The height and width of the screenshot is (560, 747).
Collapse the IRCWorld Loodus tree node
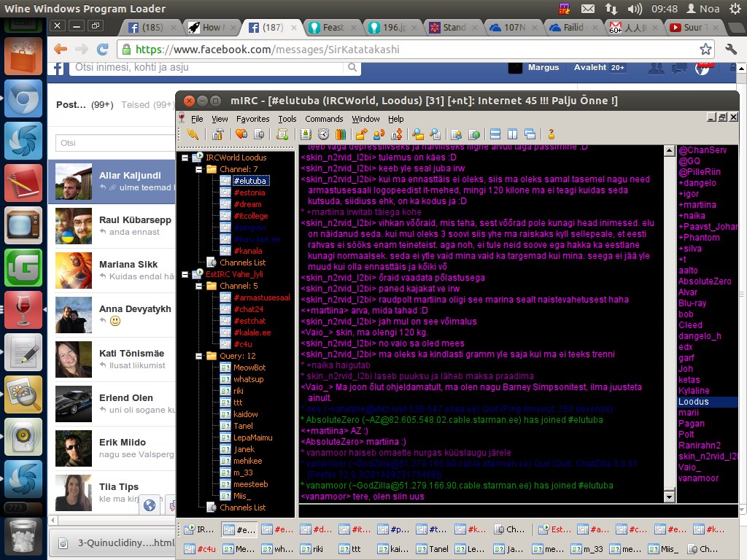point(185,157)
